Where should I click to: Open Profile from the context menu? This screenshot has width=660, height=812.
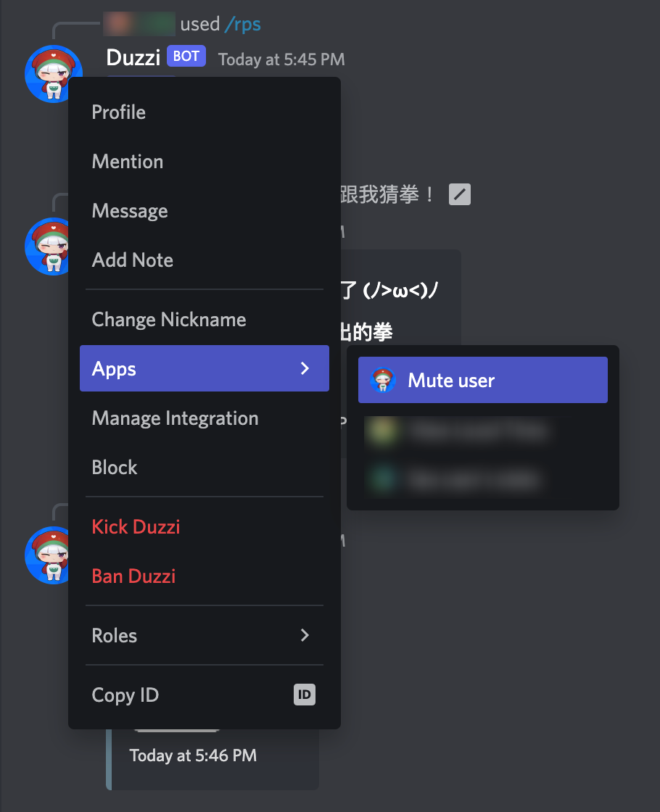(x=205, y=112)
